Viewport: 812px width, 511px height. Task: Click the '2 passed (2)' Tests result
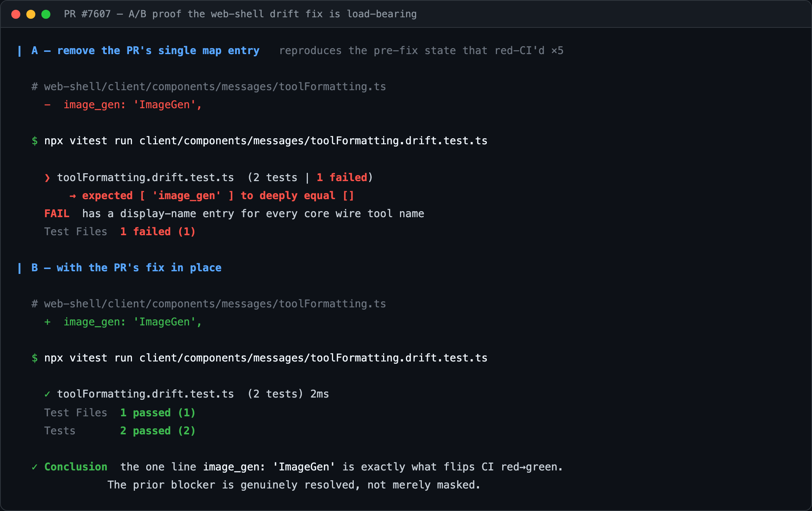coord(158,431)
